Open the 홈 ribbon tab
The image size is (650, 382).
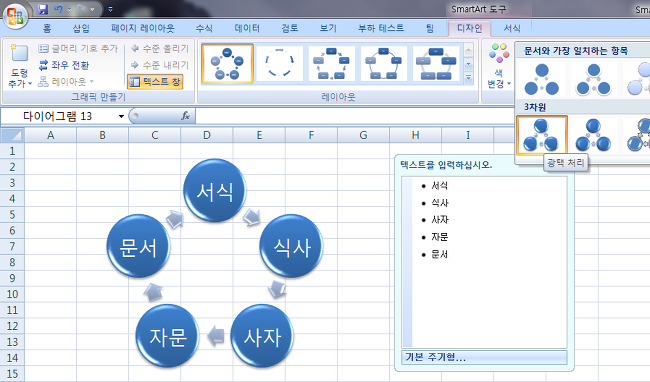coord(47,28)
